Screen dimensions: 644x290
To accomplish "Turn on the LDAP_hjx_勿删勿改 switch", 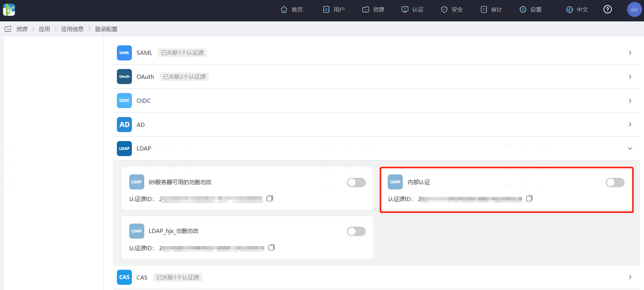I will point(356,232).
